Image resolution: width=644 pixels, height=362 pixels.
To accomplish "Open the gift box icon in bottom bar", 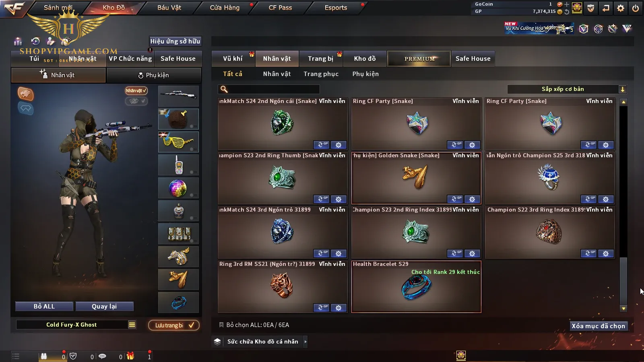I will (130, 356).
